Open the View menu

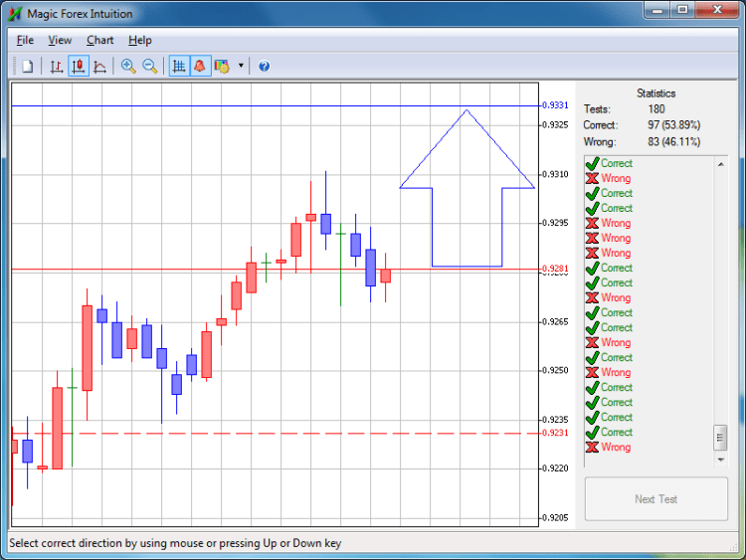(60, 41)
